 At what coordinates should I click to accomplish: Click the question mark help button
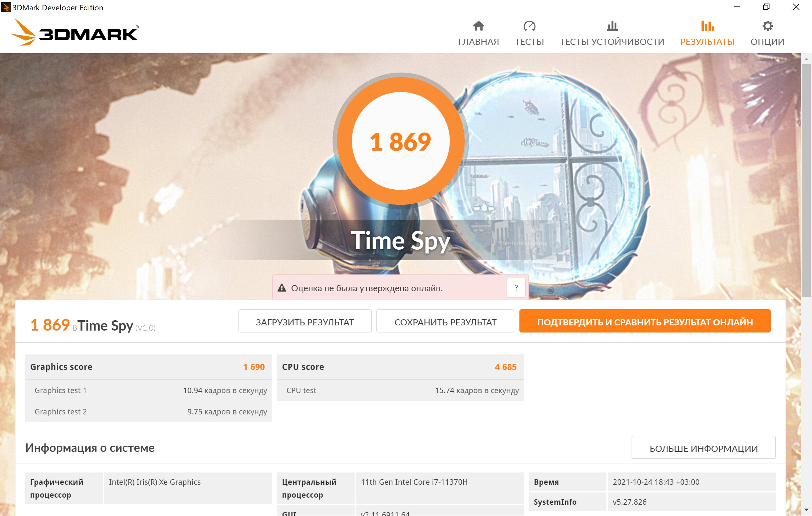click(516, 288)
